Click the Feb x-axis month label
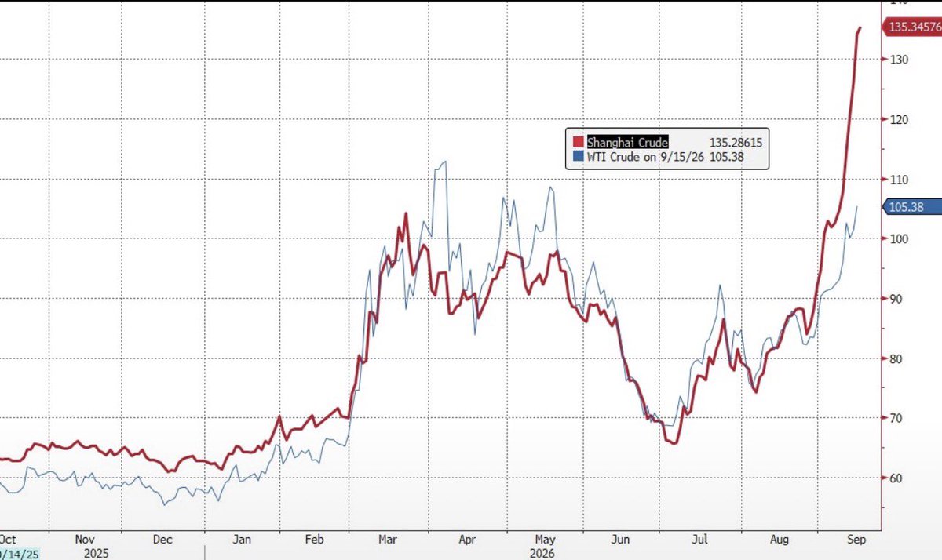The image size is (942, 560). click(314, 540)
